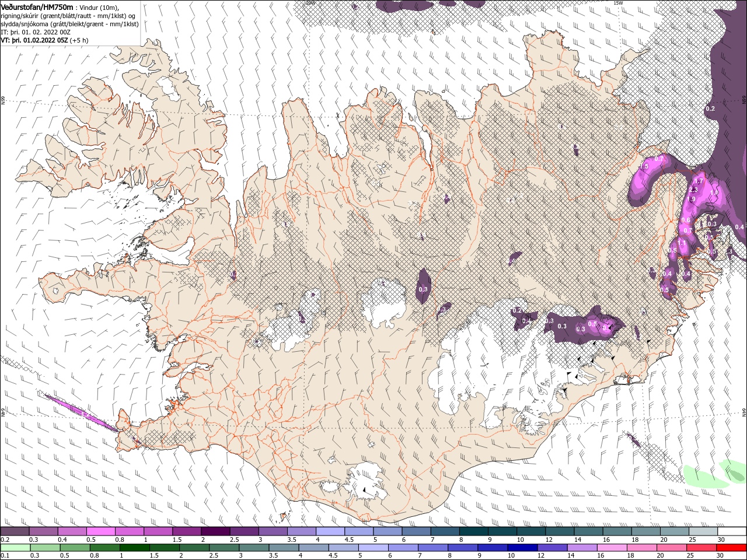This screenshot has height=560, width=747.
Task: Click the 15W longitude label
Action: click(x=617, y=3)
